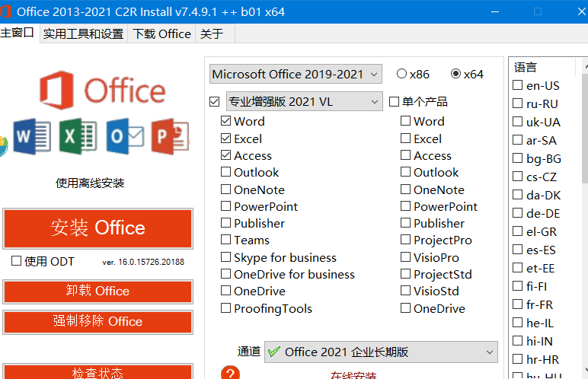588x379 pixels.
Task: Check the uk-UA language checkbox
Action: click(x=517, y=122)
